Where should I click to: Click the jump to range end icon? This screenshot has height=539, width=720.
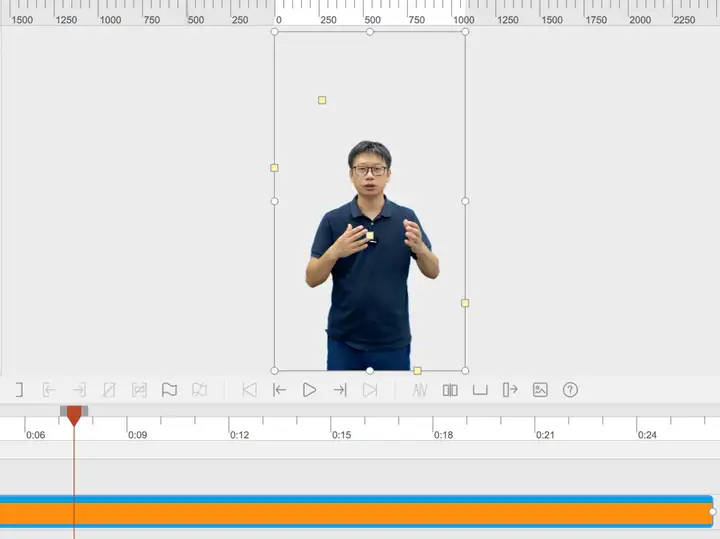pyautogui.click(x=79, y=390)
